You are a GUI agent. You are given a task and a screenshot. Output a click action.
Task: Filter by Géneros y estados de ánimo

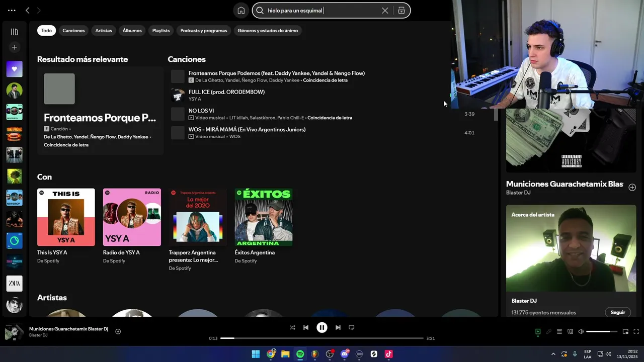click(268, 31)
